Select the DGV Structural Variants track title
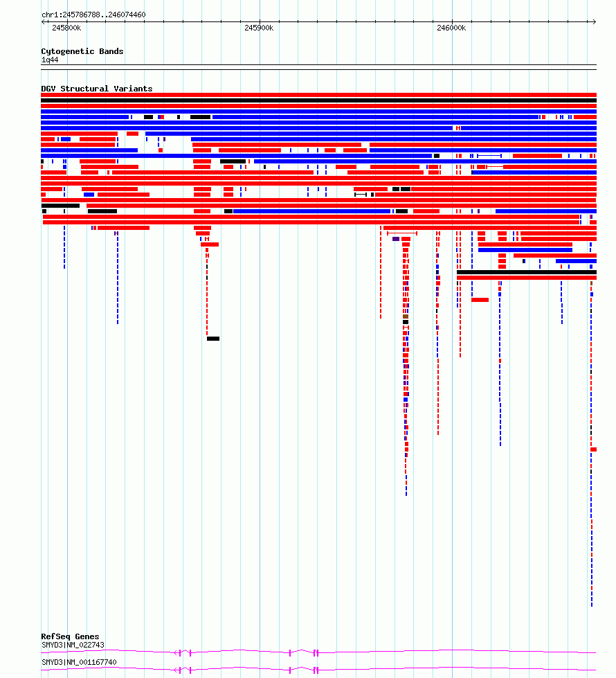 point(97,89)
